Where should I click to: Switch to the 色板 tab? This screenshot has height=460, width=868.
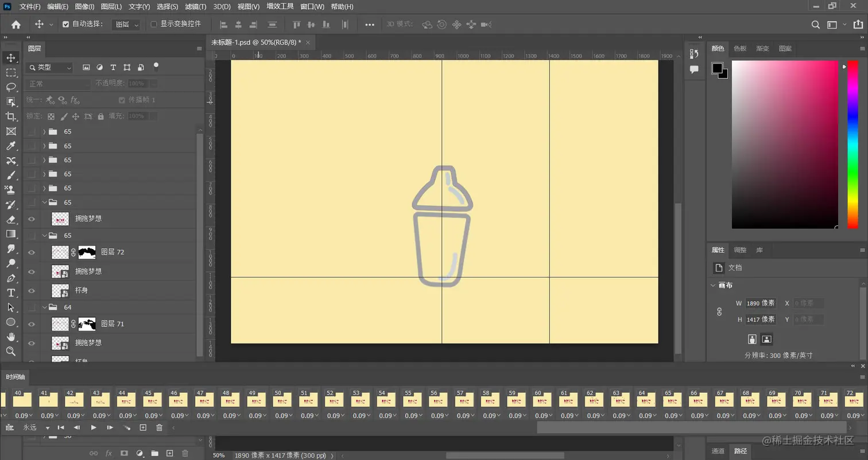pyautogui.click(x=739, y=48)
